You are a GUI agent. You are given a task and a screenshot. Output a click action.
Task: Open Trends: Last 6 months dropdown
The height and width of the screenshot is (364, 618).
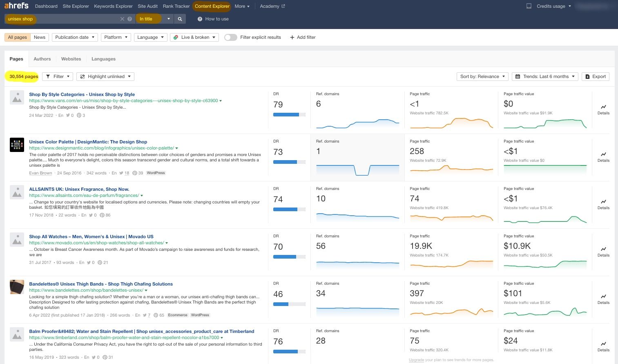click(x=545, y=76)
